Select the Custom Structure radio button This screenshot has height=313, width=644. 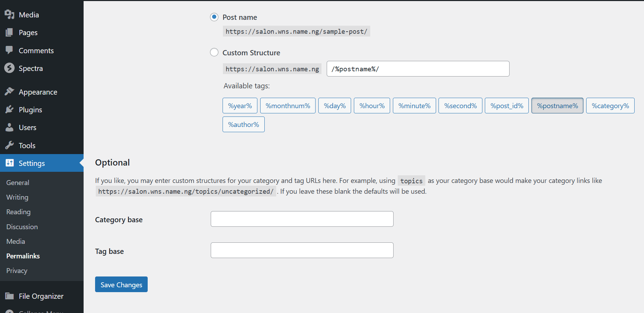click(214, 52)
